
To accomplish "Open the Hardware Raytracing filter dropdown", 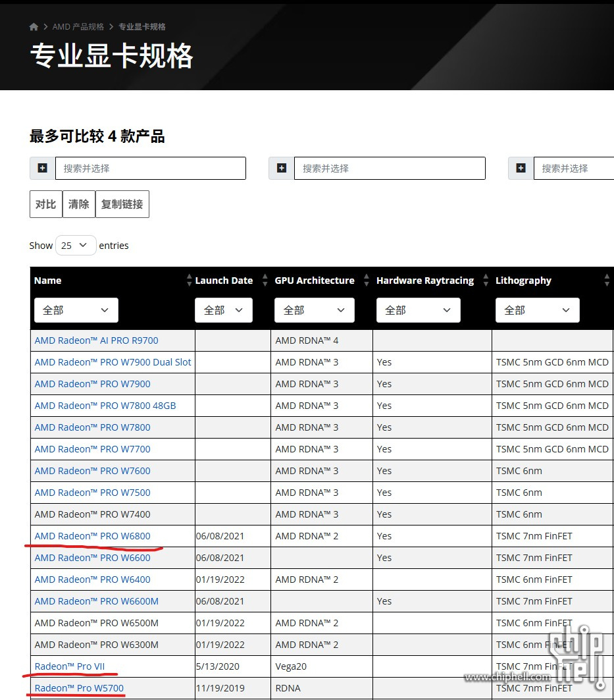I will 419,310.
